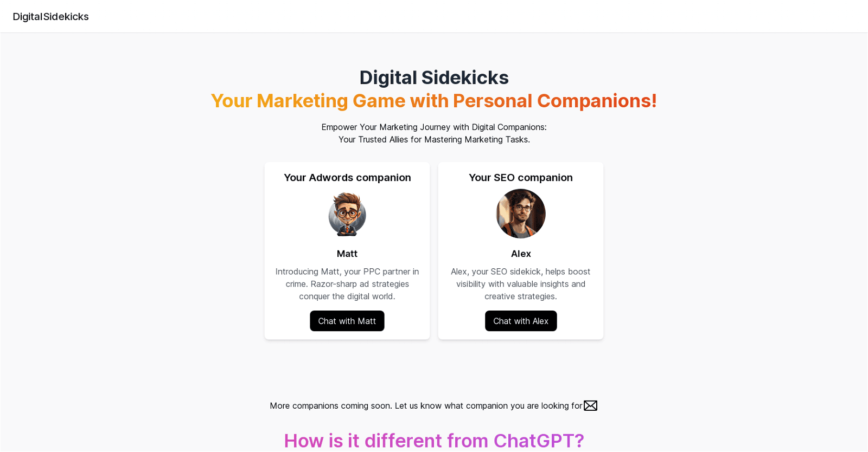Image resolution: width=868 pixels, height=452 pixels.
Task: Click Matt's description text about ad strategies
Action: coord(347,283)
